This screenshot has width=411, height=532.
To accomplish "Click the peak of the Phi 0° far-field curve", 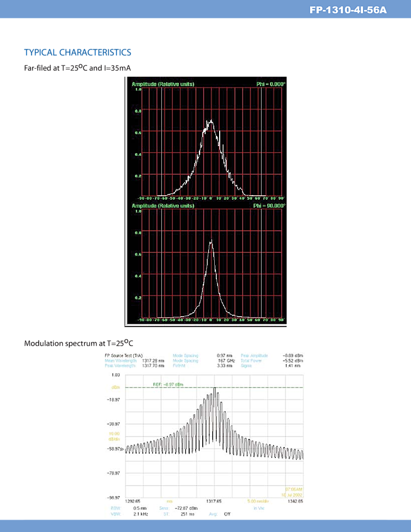I will coord(210,120).
